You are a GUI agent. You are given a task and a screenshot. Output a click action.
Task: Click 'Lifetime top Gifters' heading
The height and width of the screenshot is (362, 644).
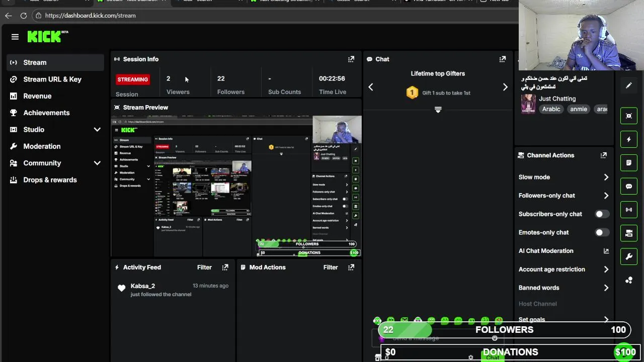point(438,73)
